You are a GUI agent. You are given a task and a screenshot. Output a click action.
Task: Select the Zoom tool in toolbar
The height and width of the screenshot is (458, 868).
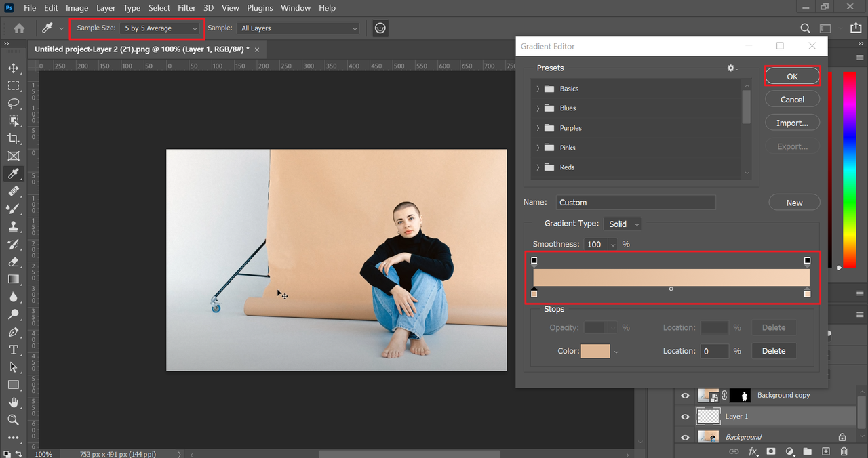(13, 420)
